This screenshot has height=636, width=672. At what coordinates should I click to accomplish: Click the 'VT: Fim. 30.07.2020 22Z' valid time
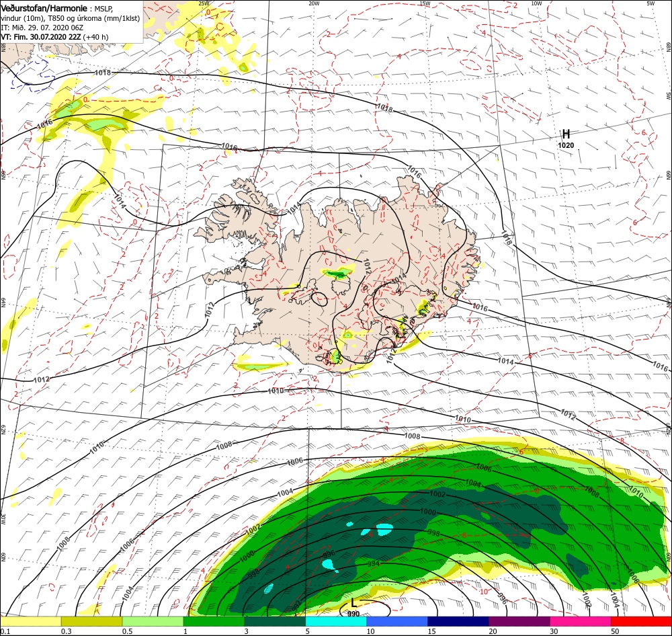coord(41,37)
